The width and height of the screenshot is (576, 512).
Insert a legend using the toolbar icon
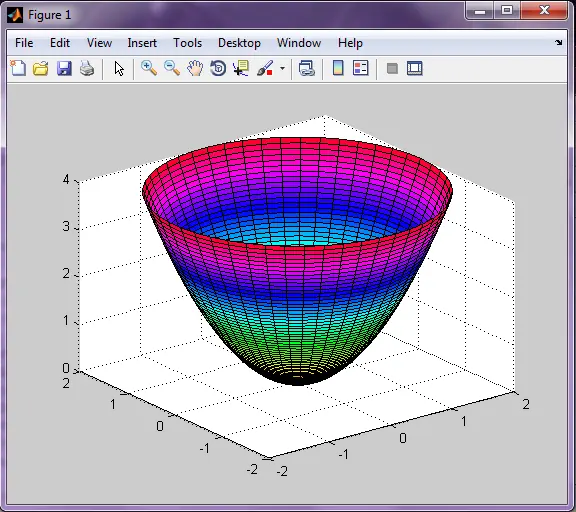[x=360, y=68]
